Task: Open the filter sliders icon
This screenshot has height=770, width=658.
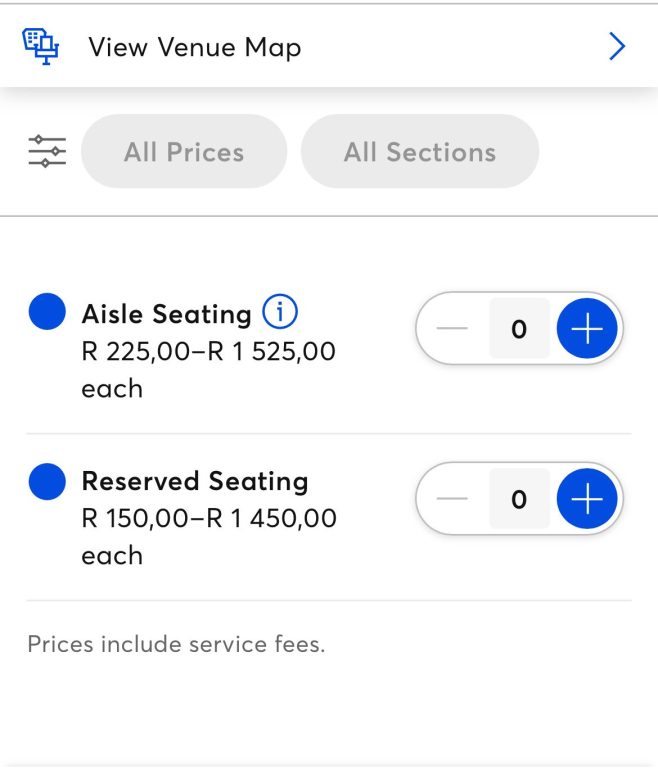Action: [46, 152]
